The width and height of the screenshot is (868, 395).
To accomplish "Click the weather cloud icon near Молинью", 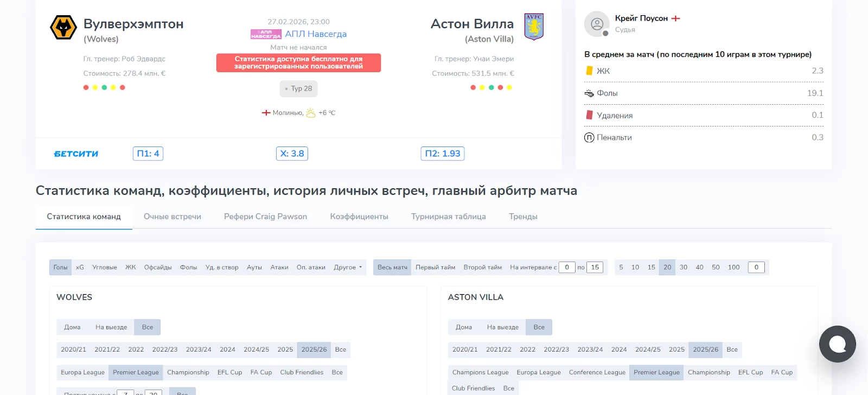I will coord(311,113).
